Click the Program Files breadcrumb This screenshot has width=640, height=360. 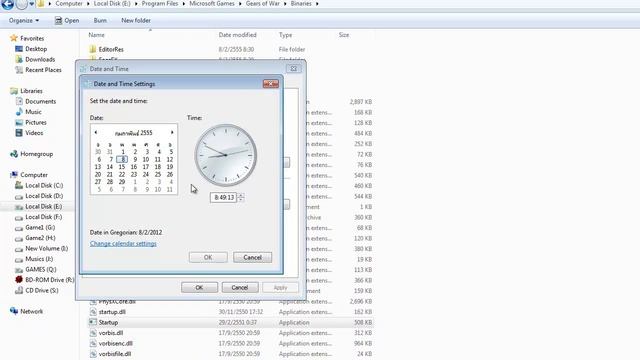(160, 4)
